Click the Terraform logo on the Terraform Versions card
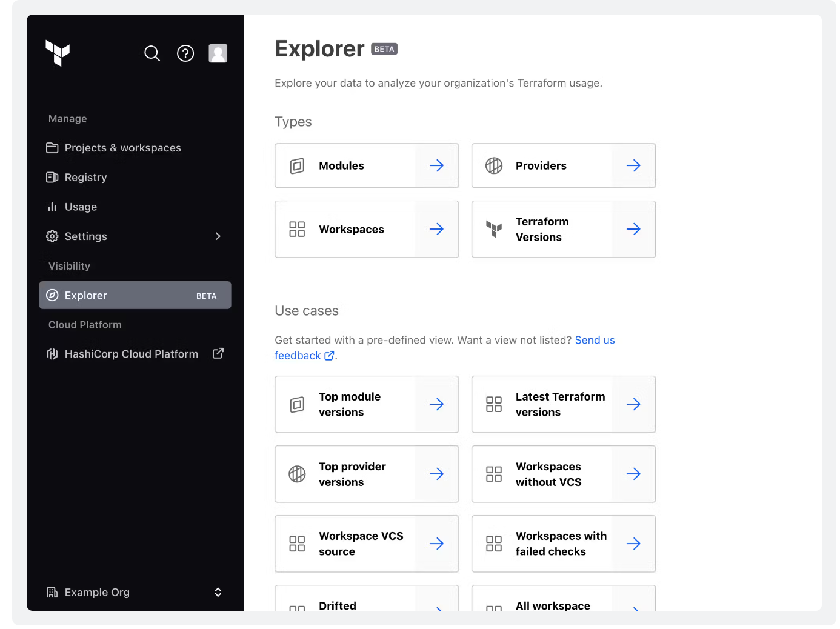This screenshot has width=840, height=629. tap(495, 229)
